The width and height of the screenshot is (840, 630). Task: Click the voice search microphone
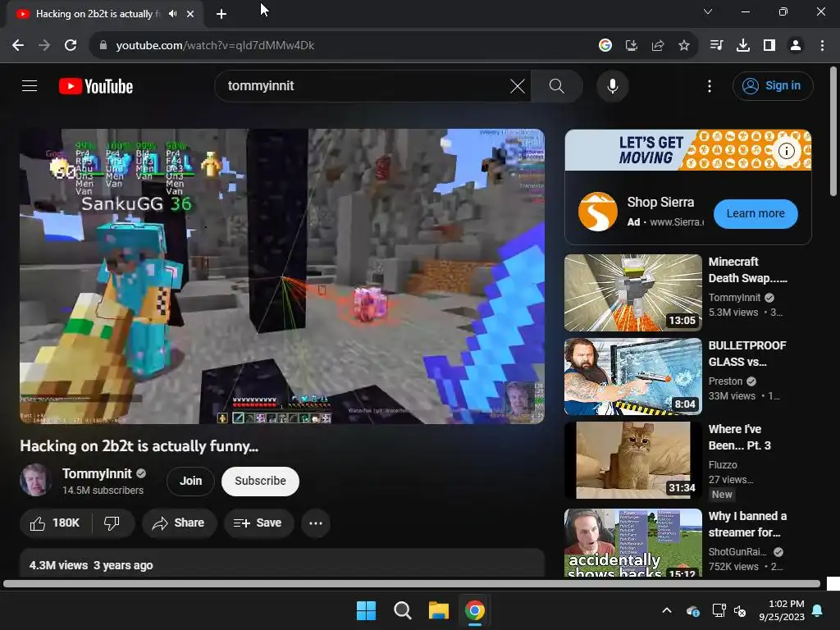pos(612,85)
